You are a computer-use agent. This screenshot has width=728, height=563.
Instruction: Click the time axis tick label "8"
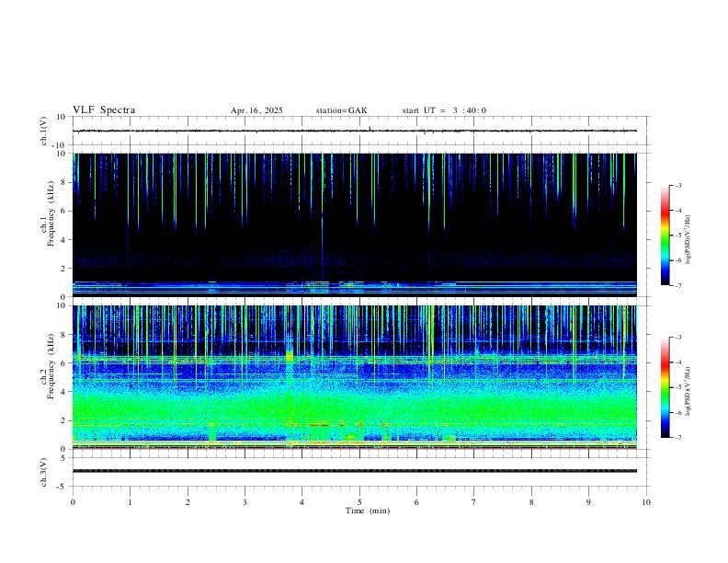pyautogui.click(x=531, y=502)
